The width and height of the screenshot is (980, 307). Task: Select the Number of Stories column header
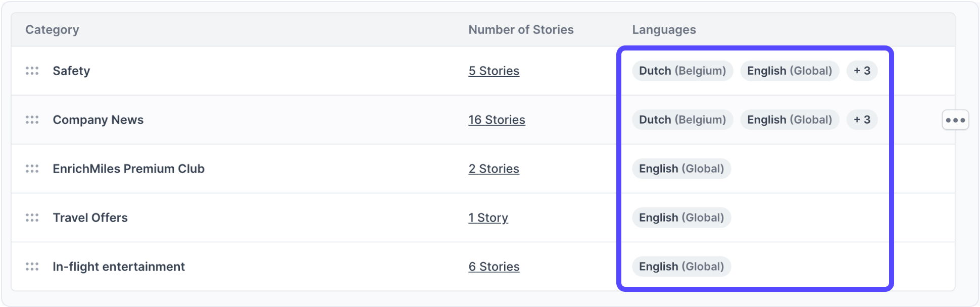tap(521, 30)
